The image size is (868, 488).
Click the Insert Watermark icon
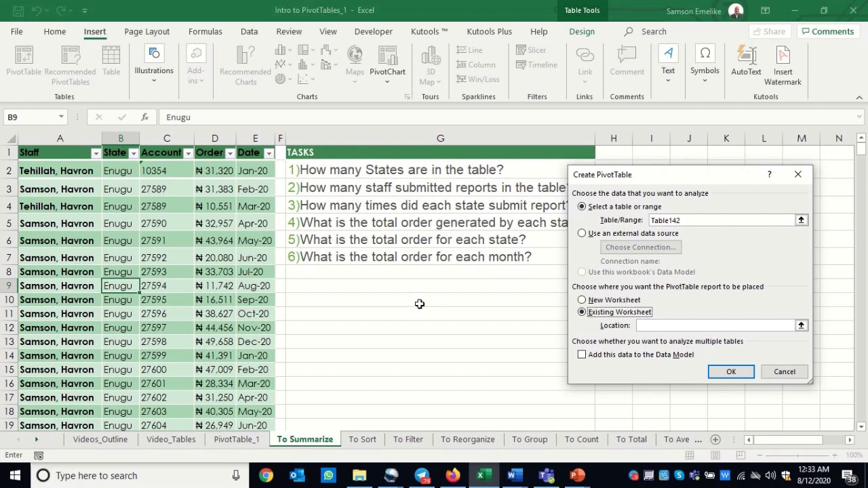(783, 66)
